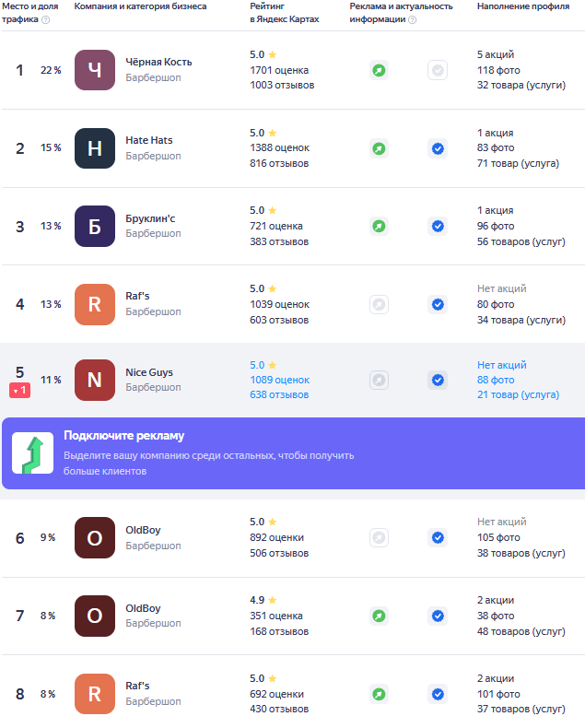Click the grey advertising icon for Nice Guys

click(378, 380)
